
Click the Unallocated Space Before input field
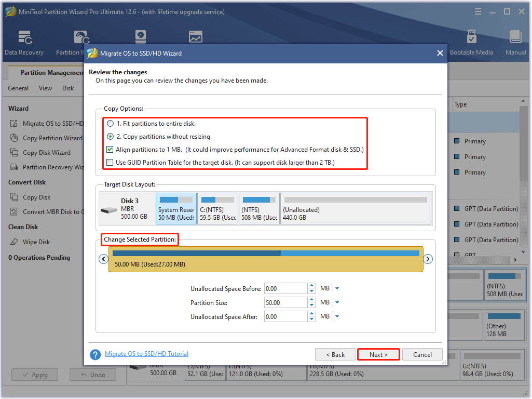tap(285, 289)
